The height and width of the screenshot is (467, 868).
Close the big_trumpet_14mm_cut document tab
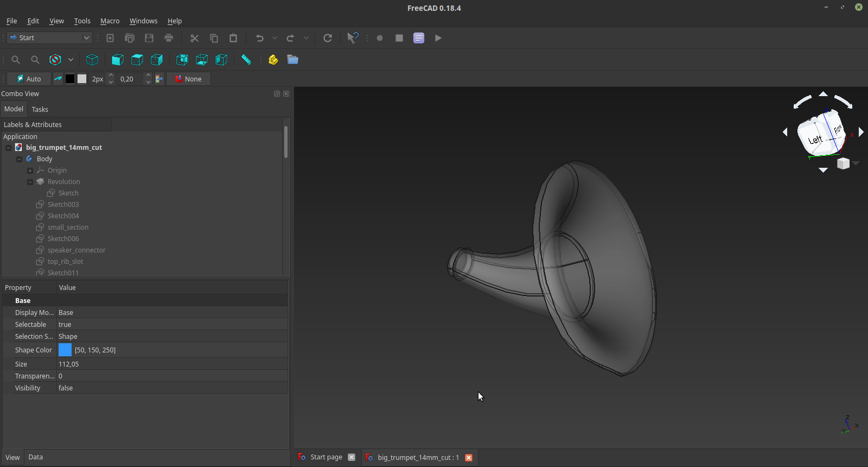[469, 458]
